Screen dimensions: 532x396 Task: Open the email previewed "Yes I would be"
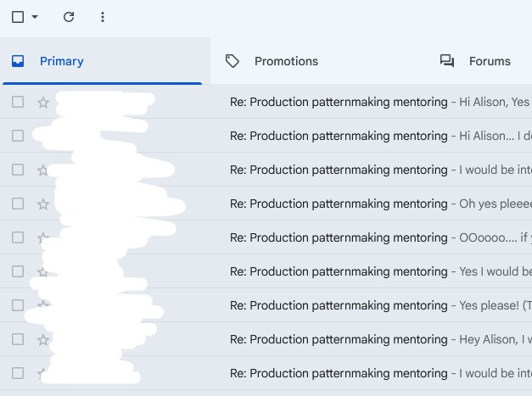[x=266, y=271]
